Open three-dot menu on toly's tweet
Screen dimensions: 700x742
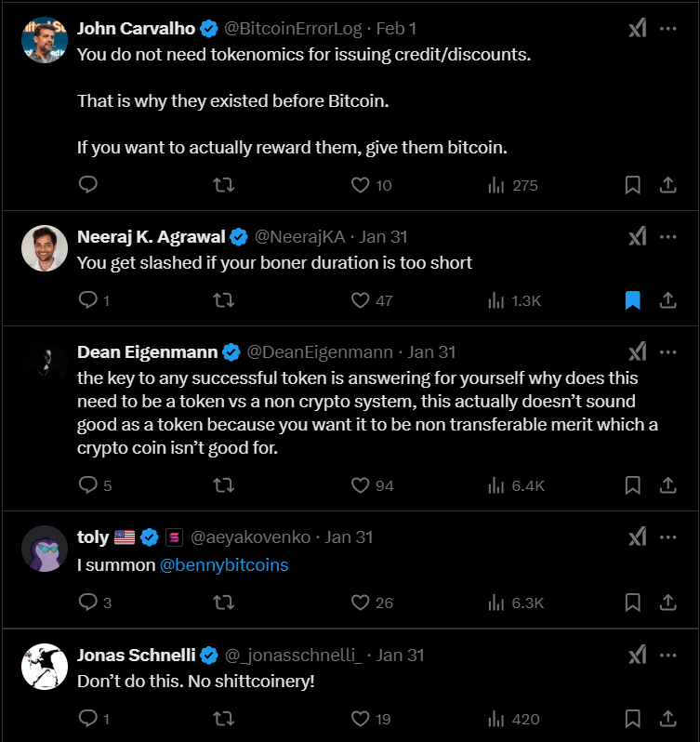click(667, 537)
